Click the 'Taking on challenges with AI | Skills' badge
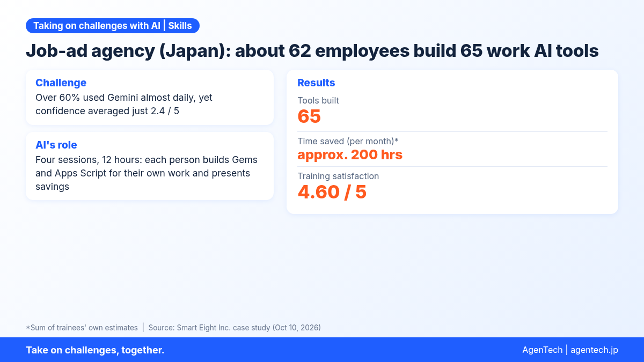 113,26
